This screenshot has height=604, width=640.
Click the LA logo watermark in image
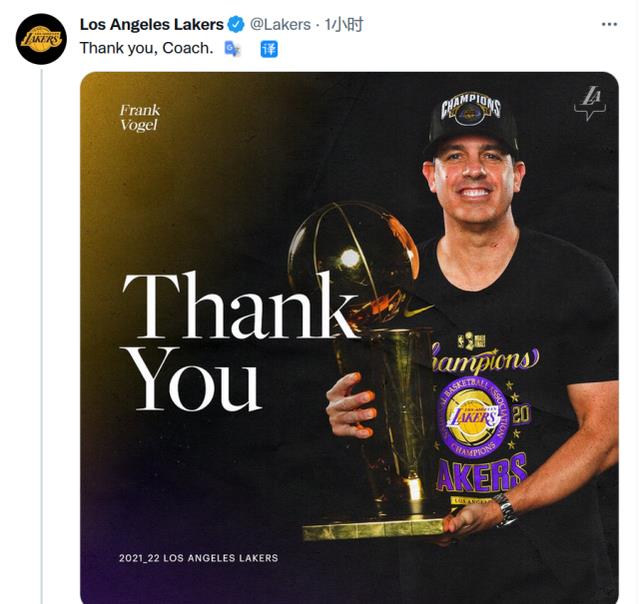point(590,103)
